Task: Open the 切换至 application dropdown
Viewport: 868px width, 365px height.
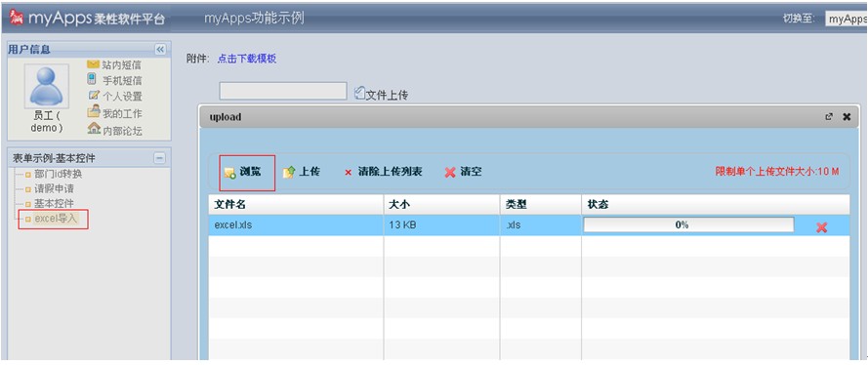Action: pyautogui.click(x=846, y=19)
